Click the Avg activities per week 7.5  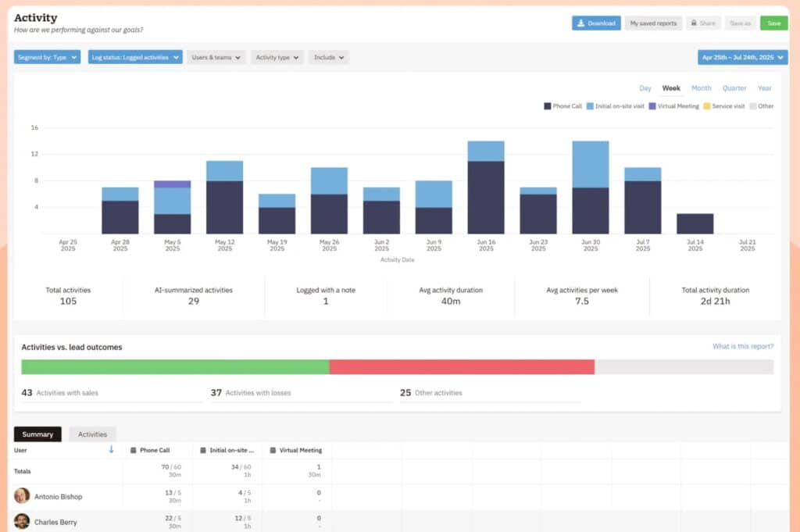click(x=581, y=302)
